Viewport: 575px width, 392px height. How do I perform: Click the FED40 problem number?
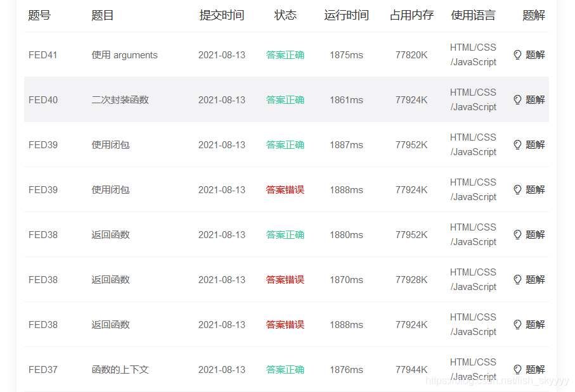[x=43, y=99]
